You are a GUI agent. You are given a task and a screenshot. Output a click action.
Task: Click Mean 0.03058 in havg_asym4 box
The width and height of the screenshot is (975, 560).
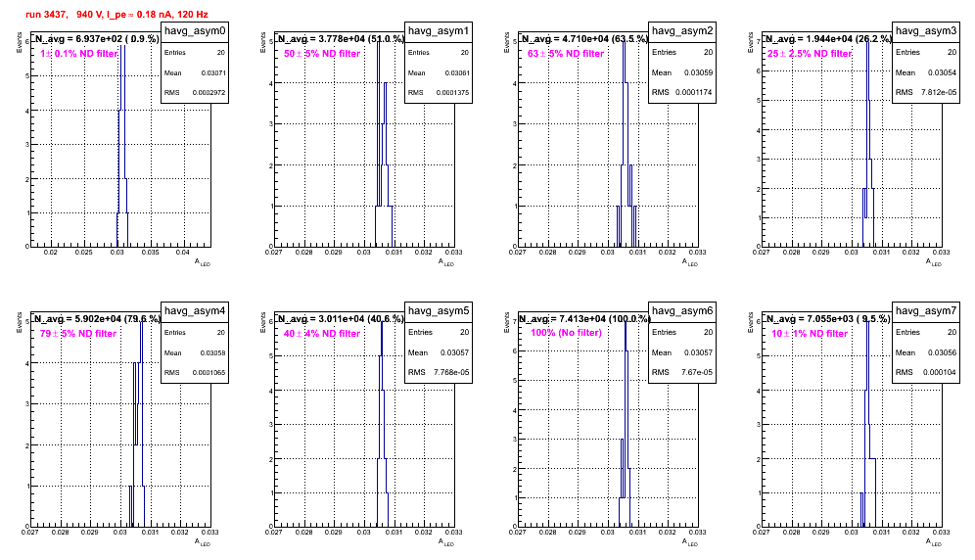click(x=195, y=352)
